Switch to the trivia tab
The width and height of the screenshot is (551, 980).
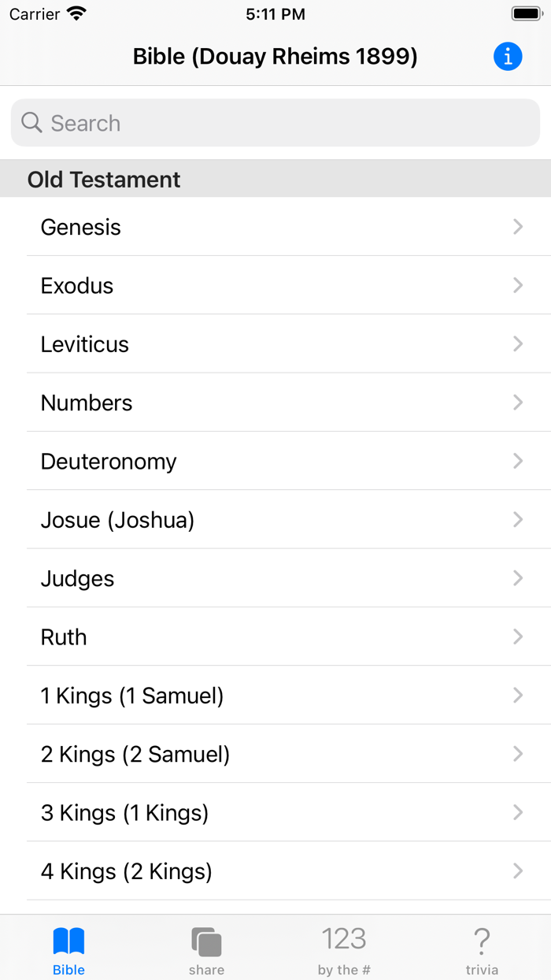tap(482, 949)
